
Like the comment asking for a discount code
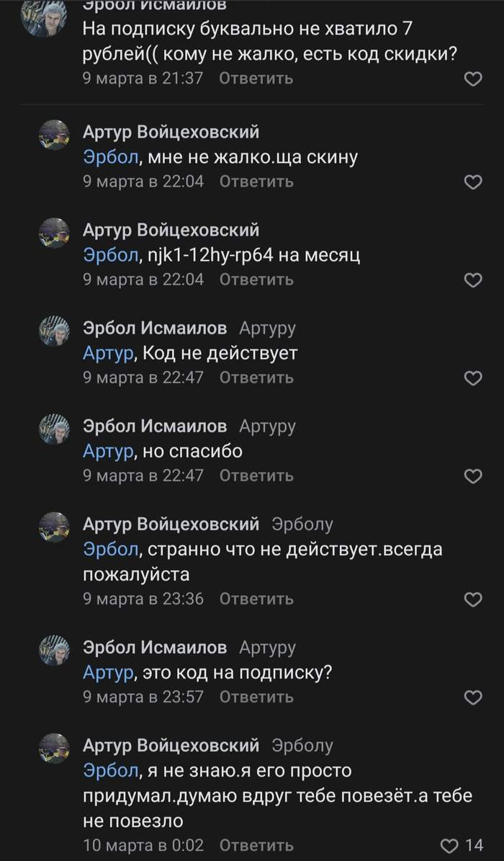tap(472, 79)
